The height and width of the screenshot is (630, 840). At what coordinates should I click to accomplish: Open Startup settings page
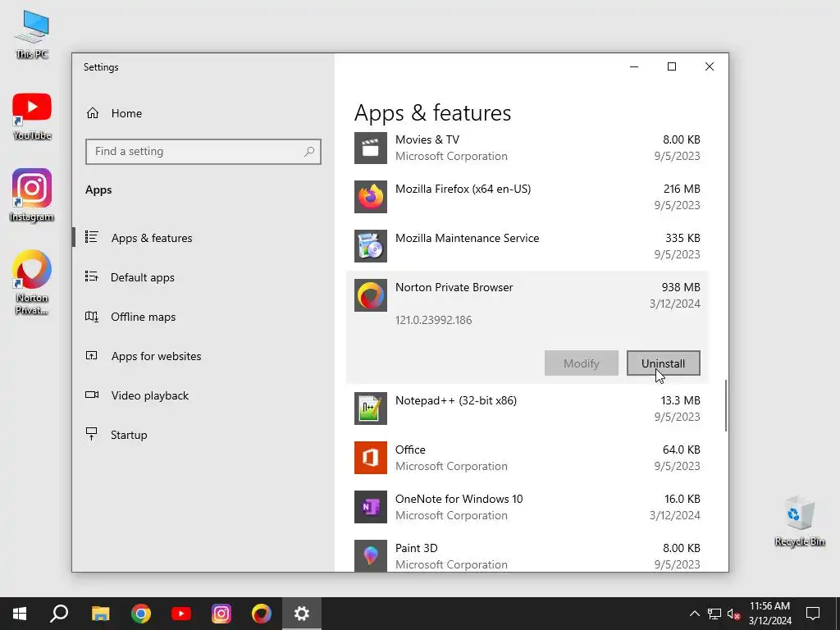point(129,435)
